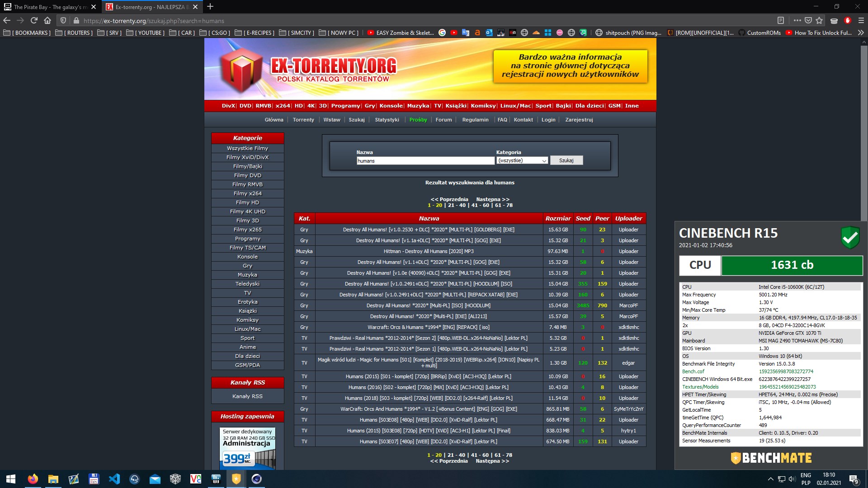Show hidden system tray icons
This screenshot has width=868, height=488.
[x=770, y=479]
